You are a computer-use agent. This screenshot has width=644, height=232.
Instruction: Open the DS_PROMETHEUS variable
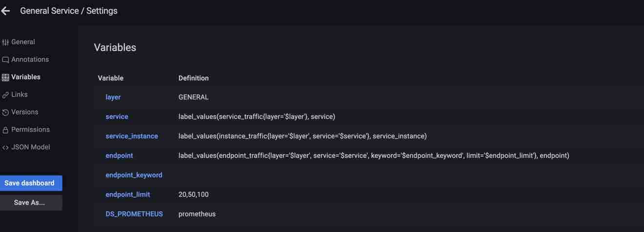click(134, 214)
